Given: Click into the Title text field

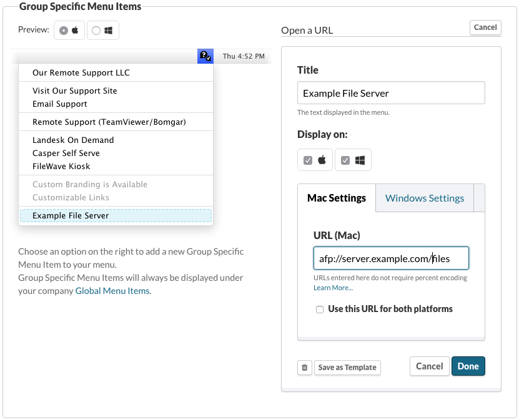Looking at the screenshot, I should click(x=391, y=93).
